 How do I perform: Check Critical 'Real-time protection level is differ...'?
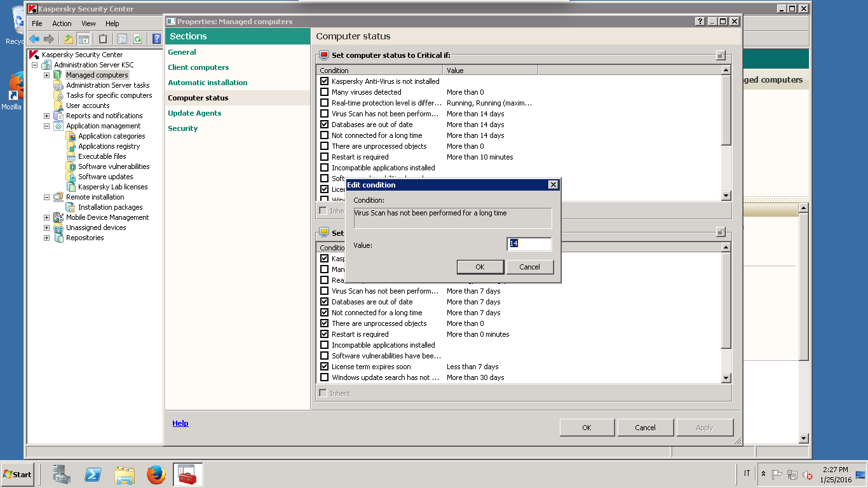point(325,103)
